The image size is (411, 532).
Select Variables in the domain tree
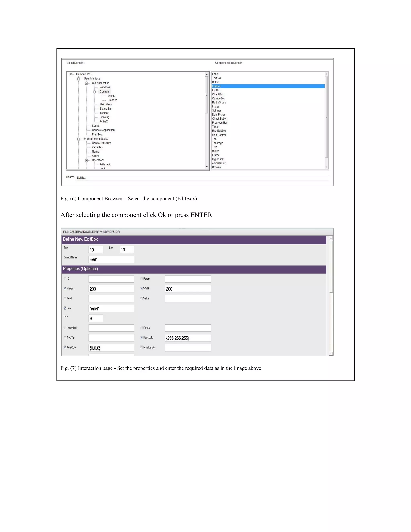[97, 147]
